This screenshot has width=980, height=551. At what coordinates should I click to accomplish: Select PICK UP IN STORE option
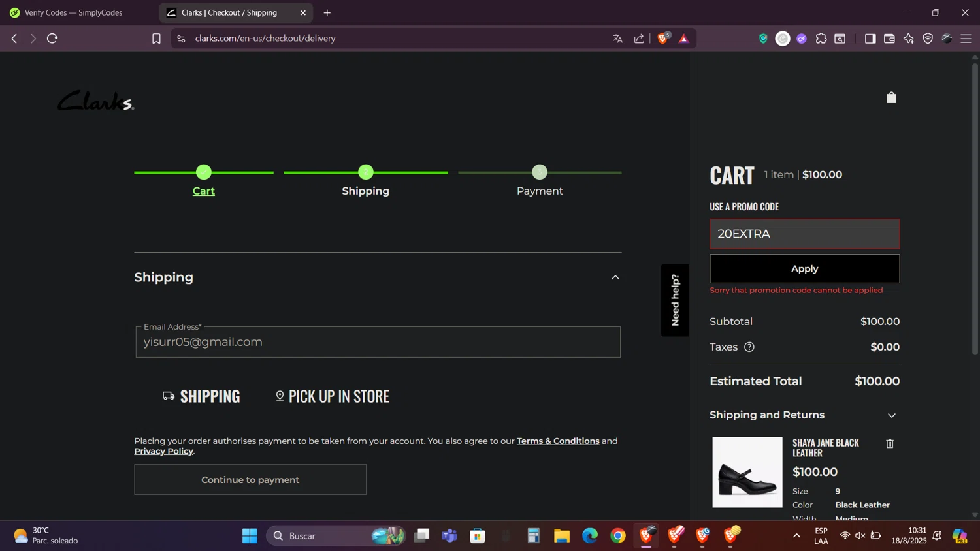(333, 396)
